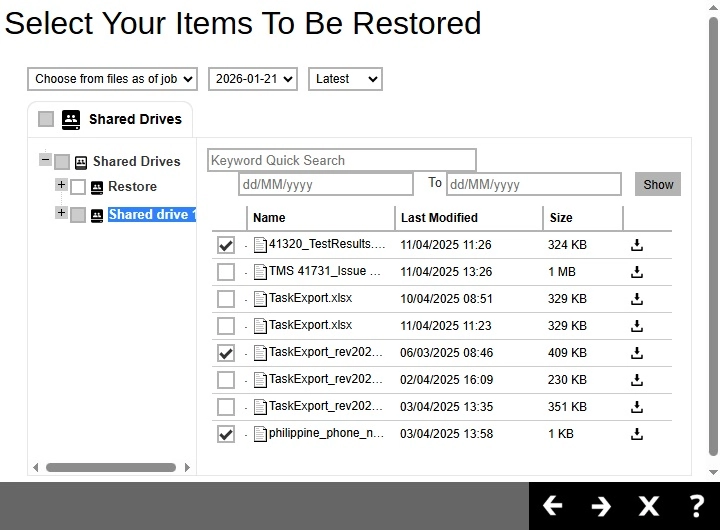Select Restore in the tree
This screenshot has height=530, width=720.
tap(132, 186)
